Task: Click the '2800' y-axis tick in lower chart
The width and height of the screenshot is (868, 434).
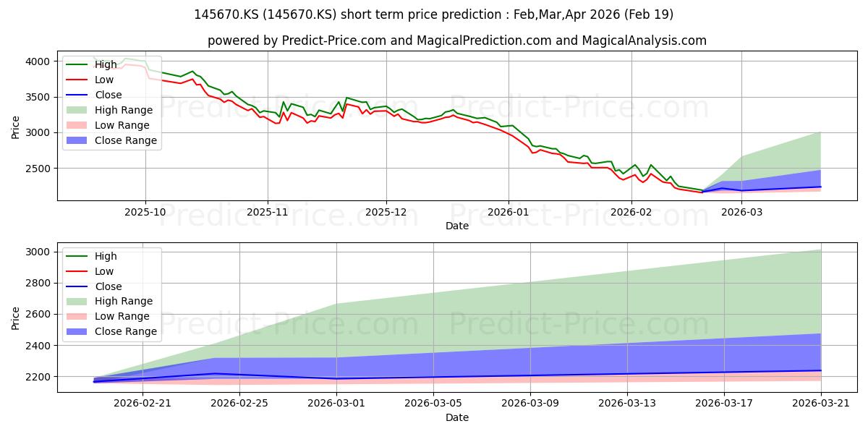Action: pyautogui.click(x=39, y=283)
